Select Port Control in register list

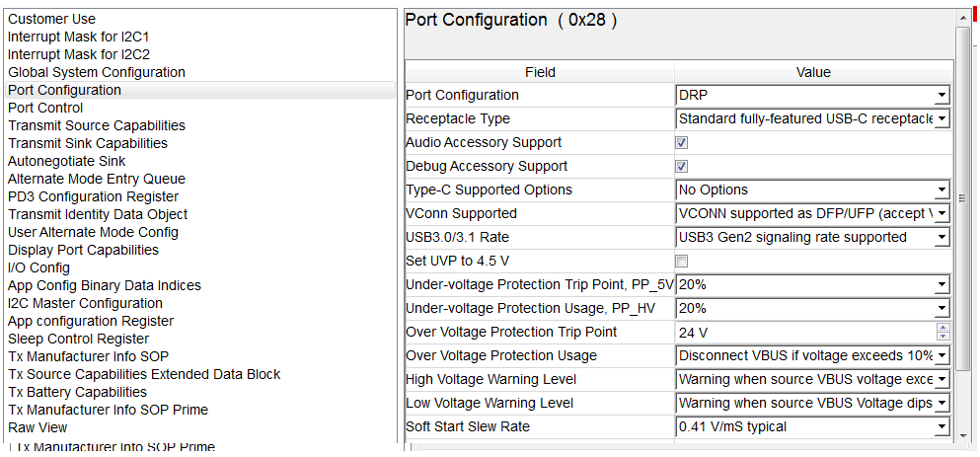[x=45, y=109]
